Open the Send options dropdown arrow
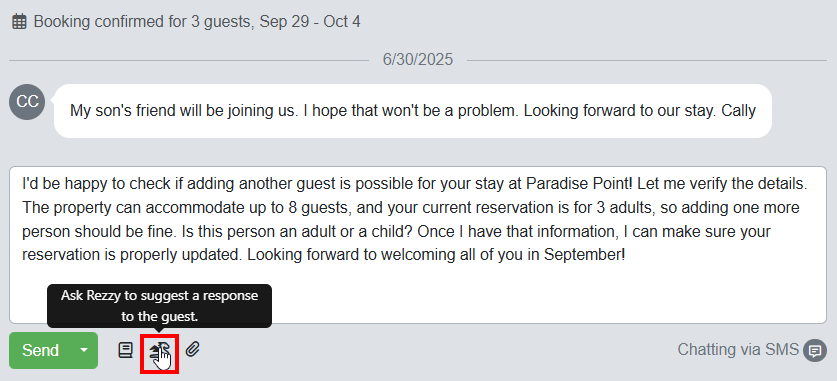837x381 pixels. (84, 351)
